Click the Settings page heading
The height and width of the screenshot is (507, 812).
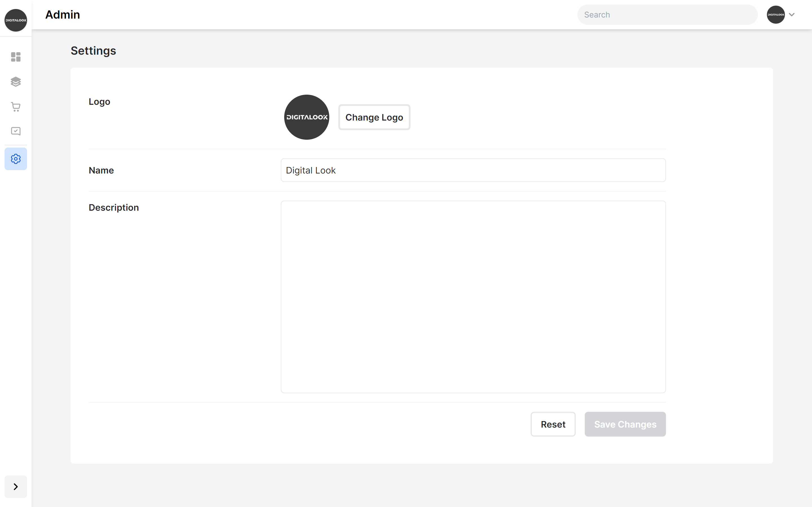click(93, 51)
